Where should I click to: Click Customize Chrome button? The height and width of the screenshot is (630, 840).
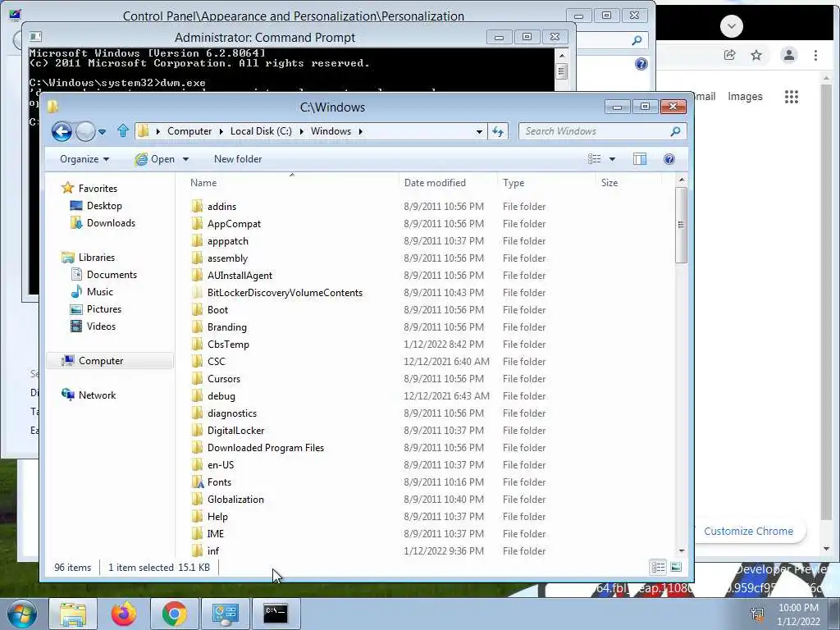click(x=748, y=531)
